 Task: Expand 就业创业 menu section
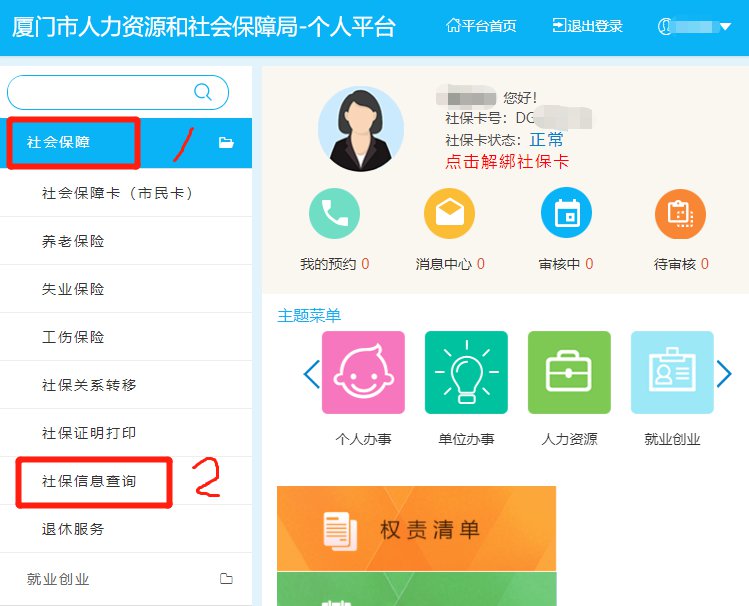(126, 579)
